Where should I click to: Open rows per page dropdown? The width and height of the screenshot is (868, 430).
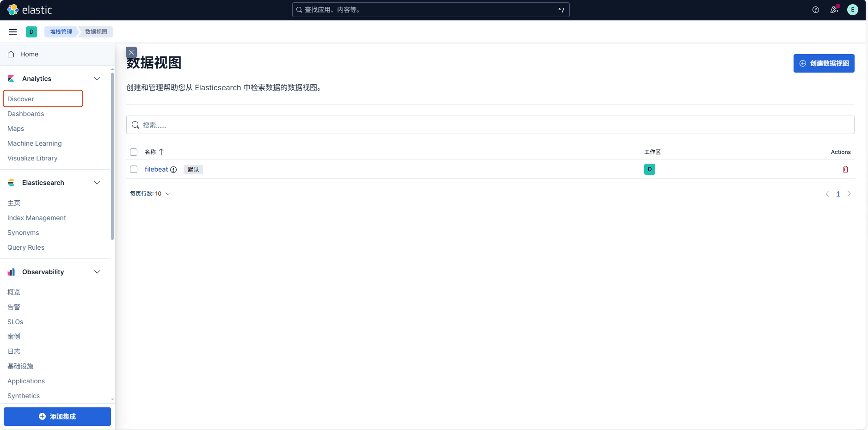point(150,194)
